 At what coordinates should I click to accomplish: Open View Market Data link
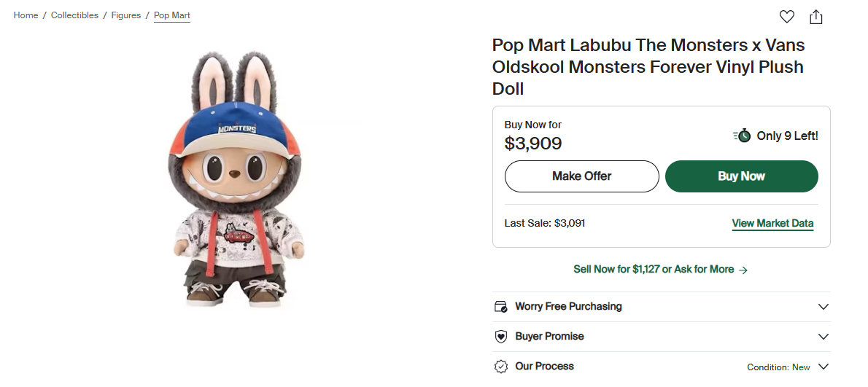coord(772,224)
